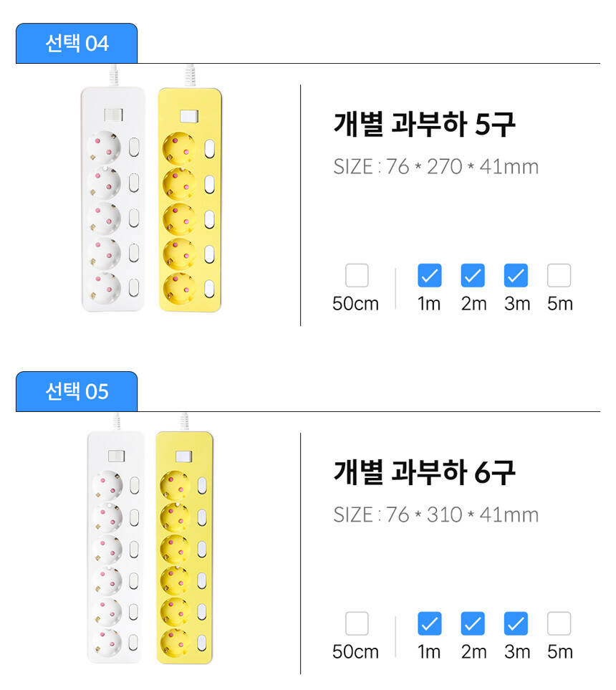The image size is (616, 690).
Task: Click the SIZE 76 * 310 * 41mm text
Action: (435, 515)
